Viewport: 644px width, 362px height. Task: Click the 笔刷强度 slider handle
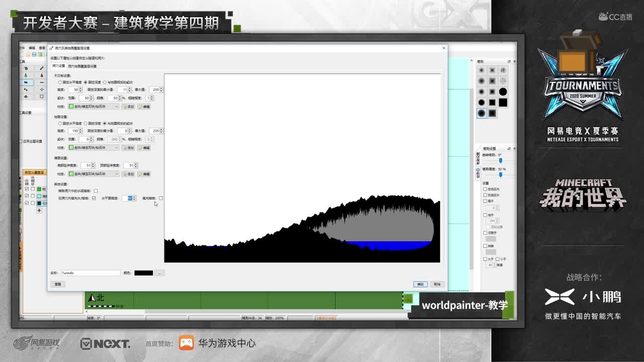[x=500, y=174]
